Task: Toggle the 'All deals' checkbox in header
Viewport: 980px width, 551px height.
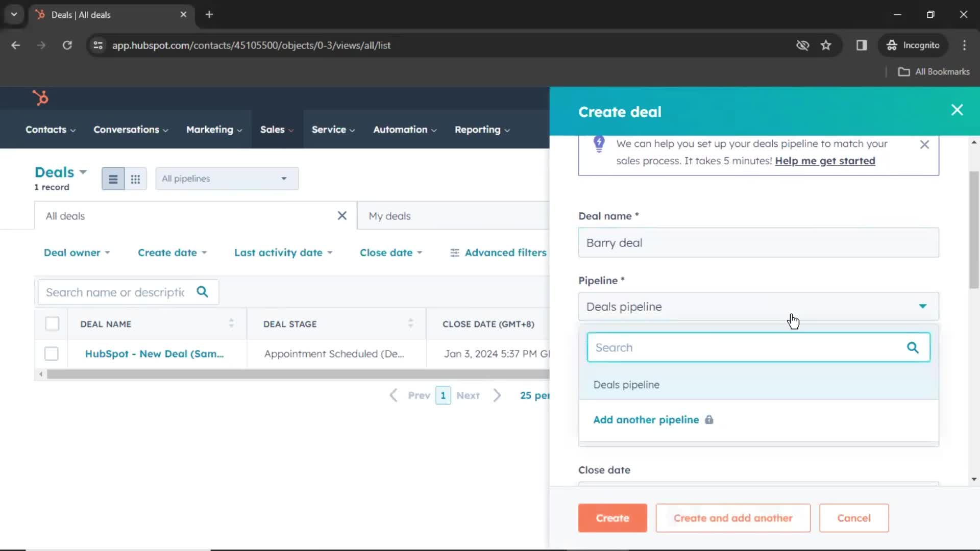Action: pos(52,323)
